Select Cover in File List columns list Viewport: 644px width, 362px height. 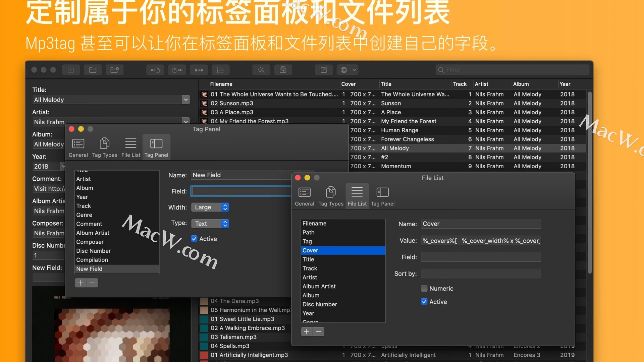[343, 250]
